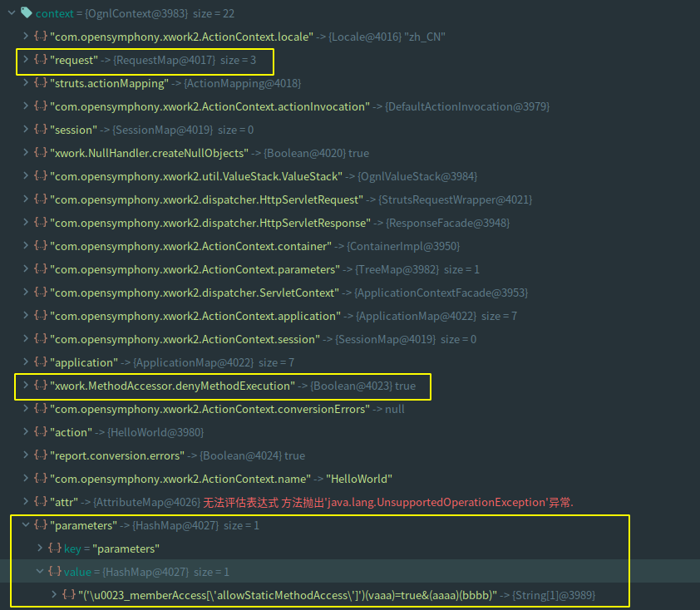
Task: Expand the "request" RequestMap entry
Action: [25, 60]
